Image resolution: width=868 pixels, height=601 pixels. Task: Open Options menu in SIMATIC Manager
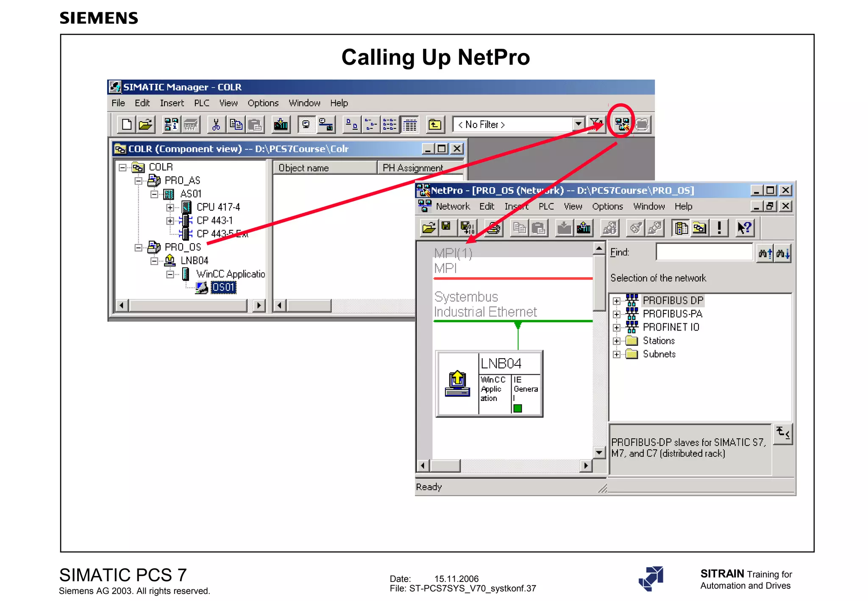tap(263, 103)
